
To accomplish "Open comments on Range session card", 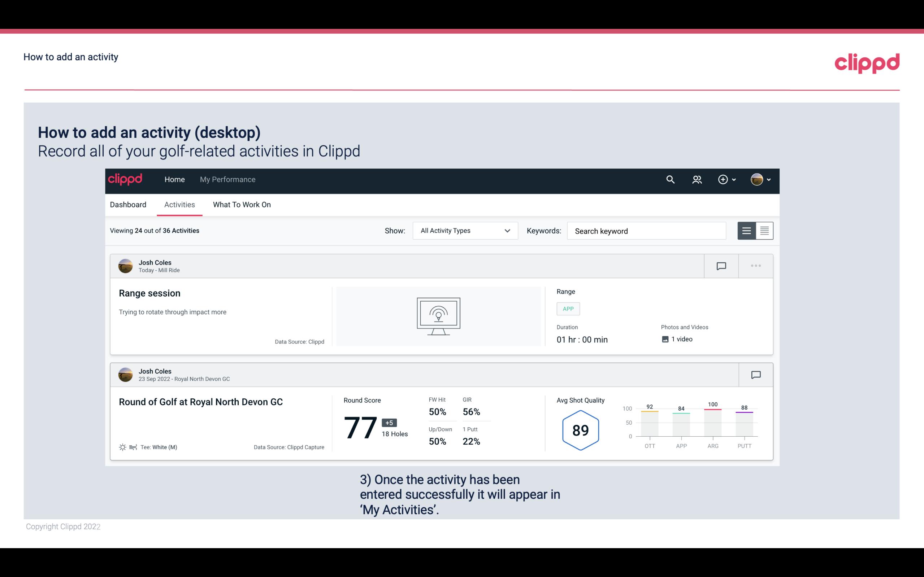I will 721,266.
